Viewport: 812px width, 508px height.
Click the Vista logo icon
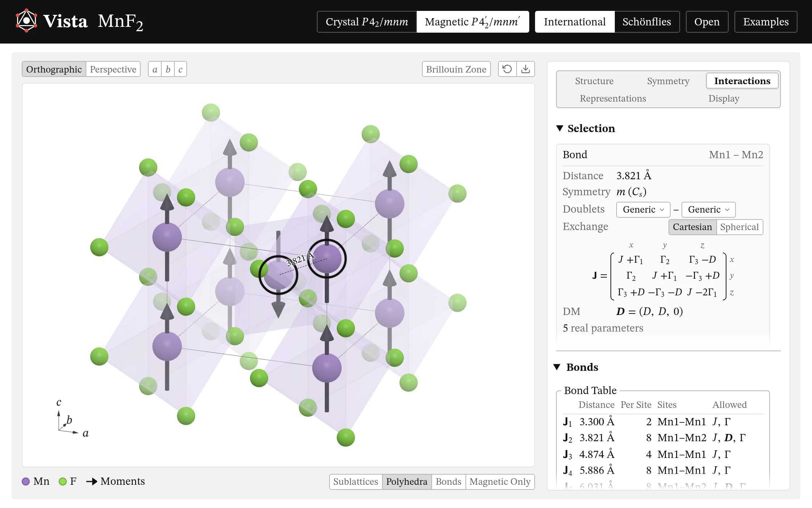point(26,21)
